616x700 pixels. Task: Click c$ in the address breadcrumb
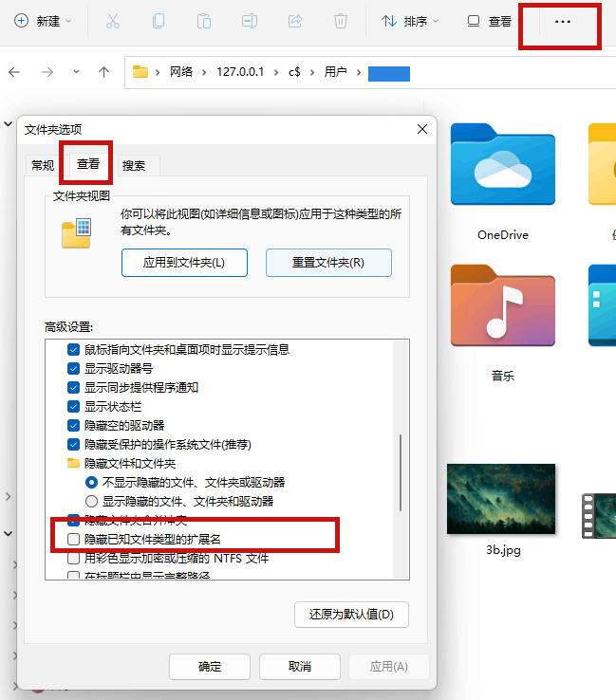pos(294,72)
